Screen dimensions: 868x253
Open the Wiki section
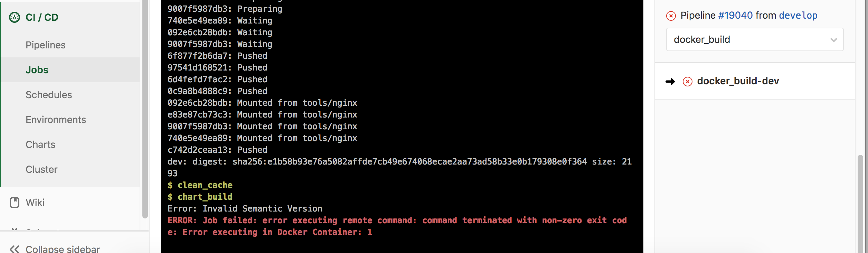(35, 203)
